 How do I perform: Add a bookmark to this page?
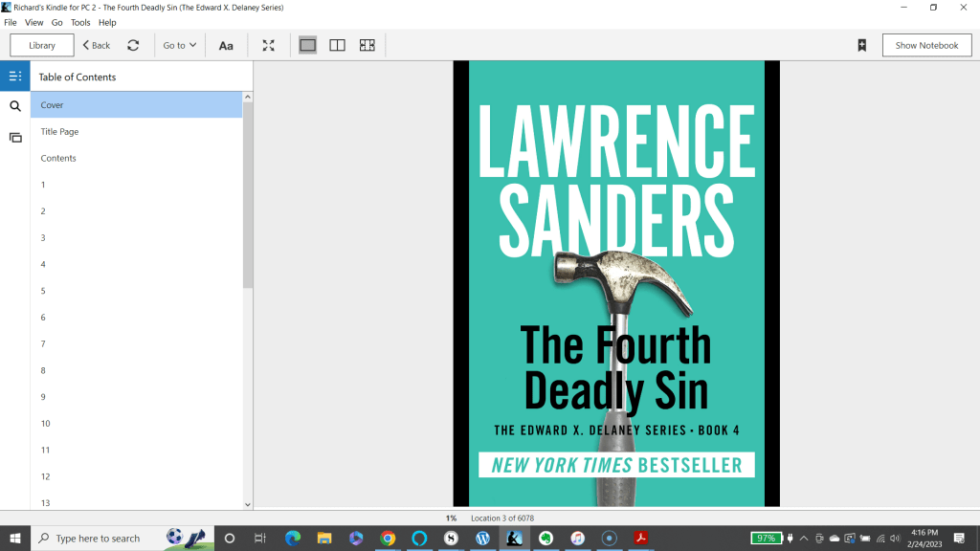click(861, 45)
